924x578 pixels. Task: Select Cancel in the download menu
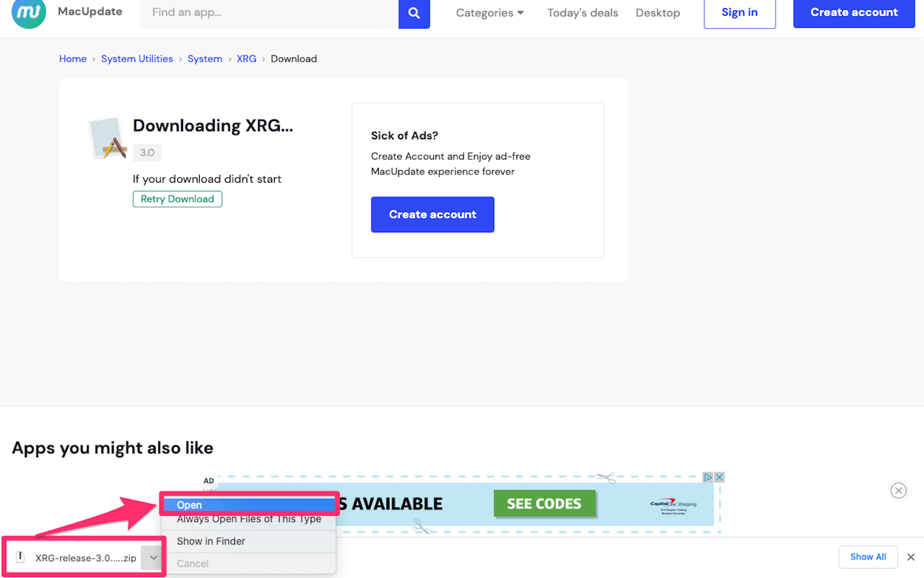(x=249, y=564)
